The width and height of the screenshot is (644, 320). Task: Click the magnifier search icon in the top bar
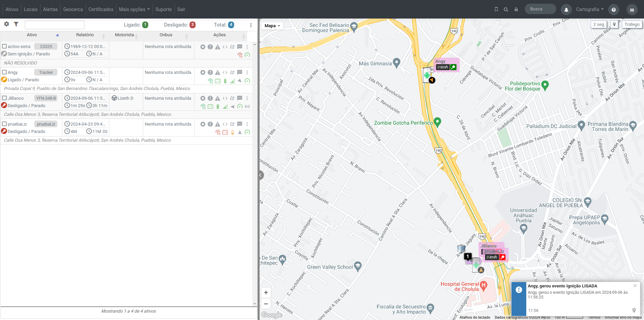(506, 9)
